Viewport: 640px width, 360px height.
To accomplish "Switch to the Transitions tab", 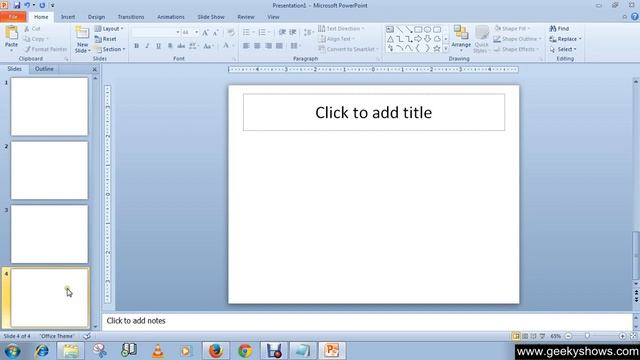I will [131, 17].
